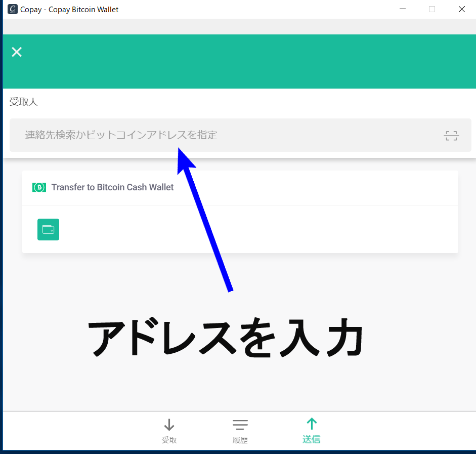Click the down-arrow 受取 receive icon
The width and height of the screenshot is (476, 454).
[x=169, y=425]
